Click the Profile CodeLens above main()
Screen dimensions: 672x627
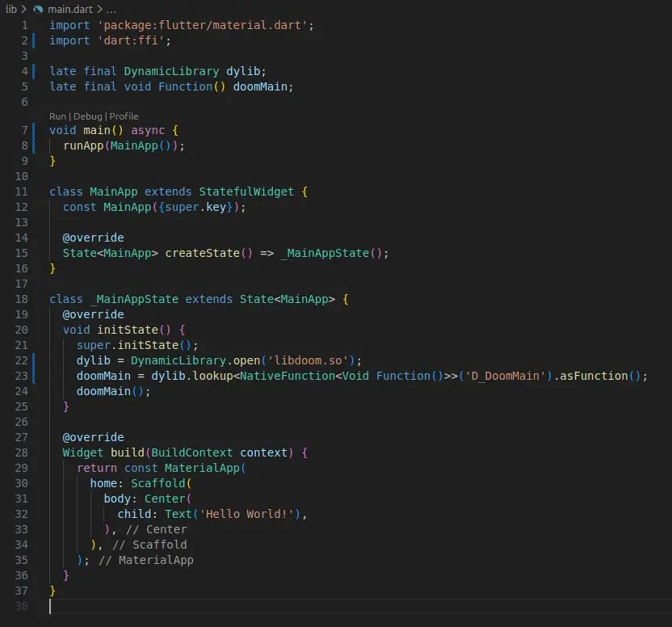click(124, 116)
